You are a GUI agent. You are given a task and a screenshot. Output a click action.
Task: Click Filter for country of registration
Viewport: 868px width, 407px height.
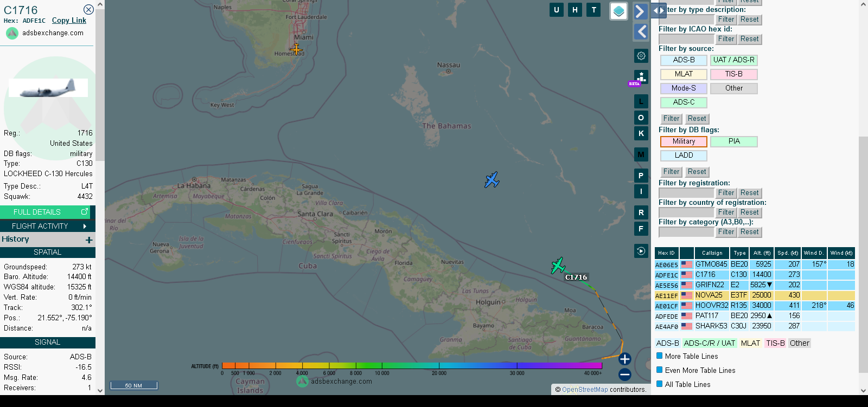[x=726, y=212]
